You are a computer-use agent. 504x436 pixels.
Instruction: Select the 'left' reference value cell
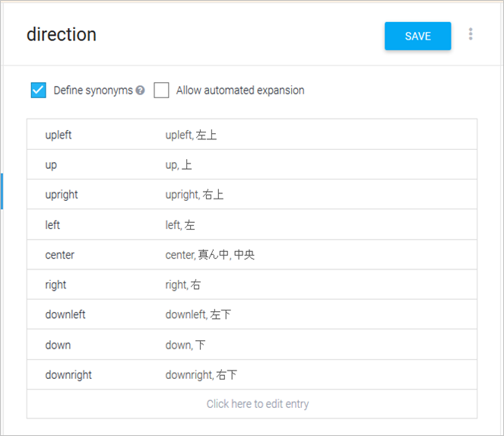click(52, 225)
